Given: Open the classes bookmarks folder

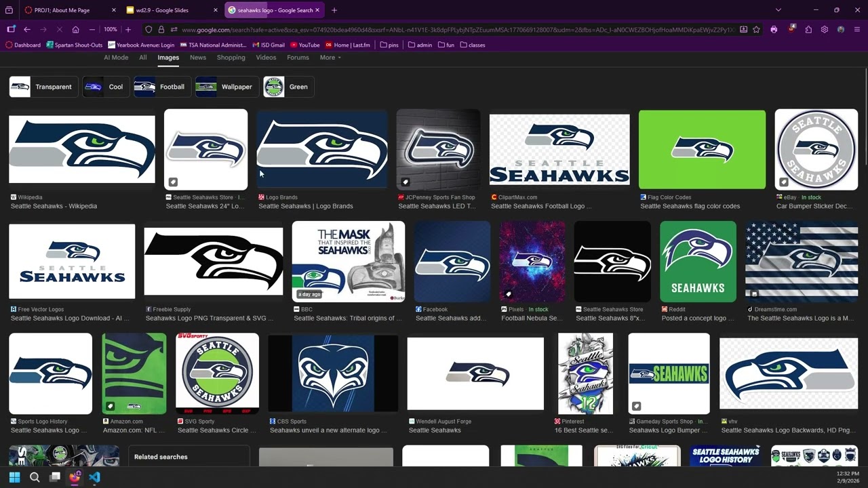Looking at the screenshot, I should (473, 45).
